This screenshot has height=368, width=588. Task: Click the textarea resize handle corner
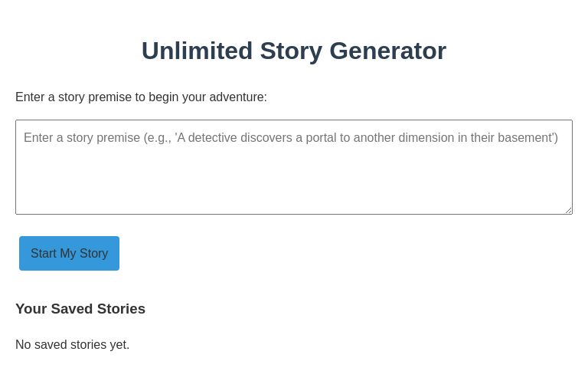point(568,210)
